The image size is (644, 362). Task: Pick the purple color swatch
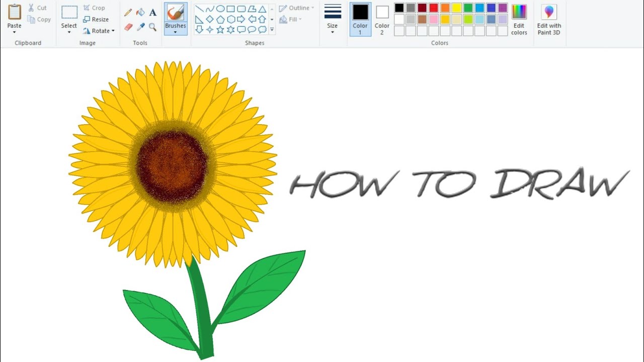click(x=503, y=8)
